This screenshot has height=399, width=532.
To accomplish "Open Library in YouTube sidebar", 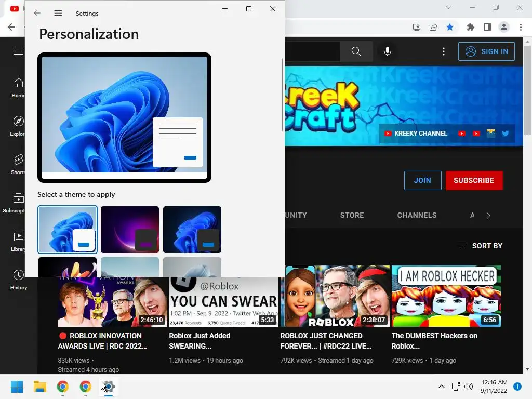I will click(18, 241).
